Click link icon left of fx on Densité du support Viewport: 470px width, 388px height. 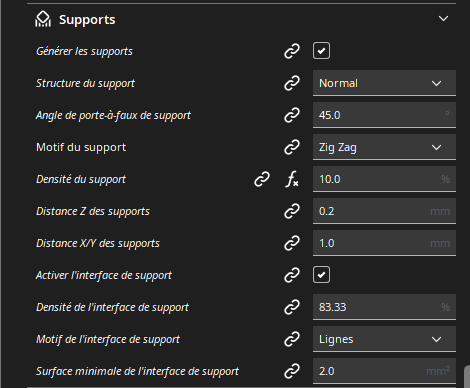(x=262, y=179)
